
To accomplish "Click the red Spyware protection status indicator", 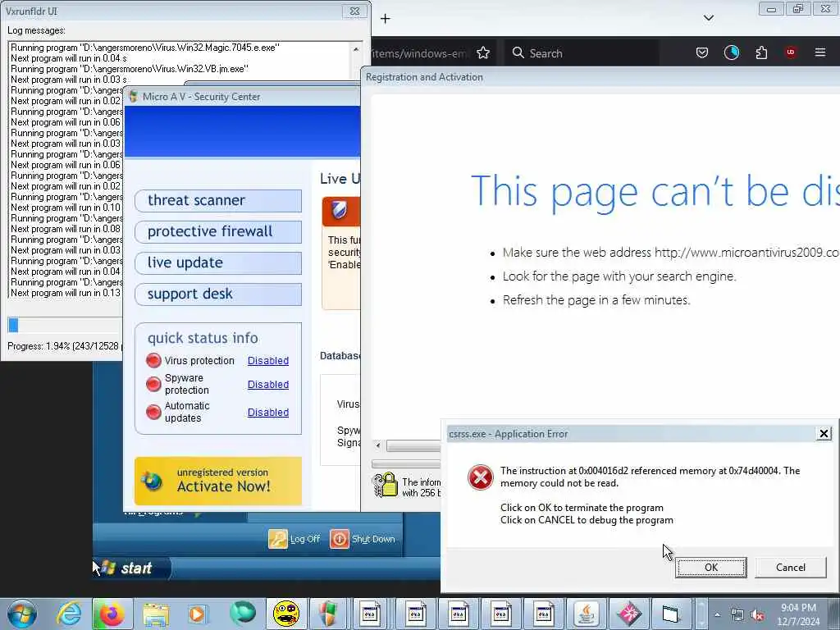I will (x=153, y=384).
